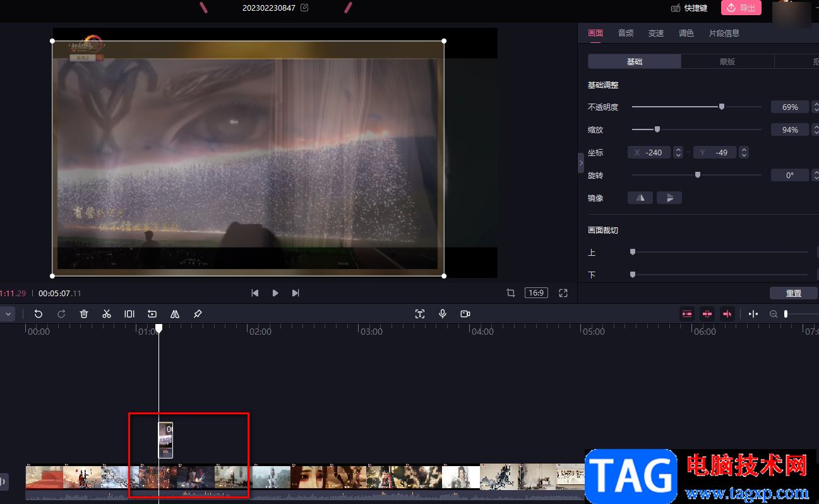Fit timeline to window icon
Screen dimensions: 819x504
pos(753,314)
